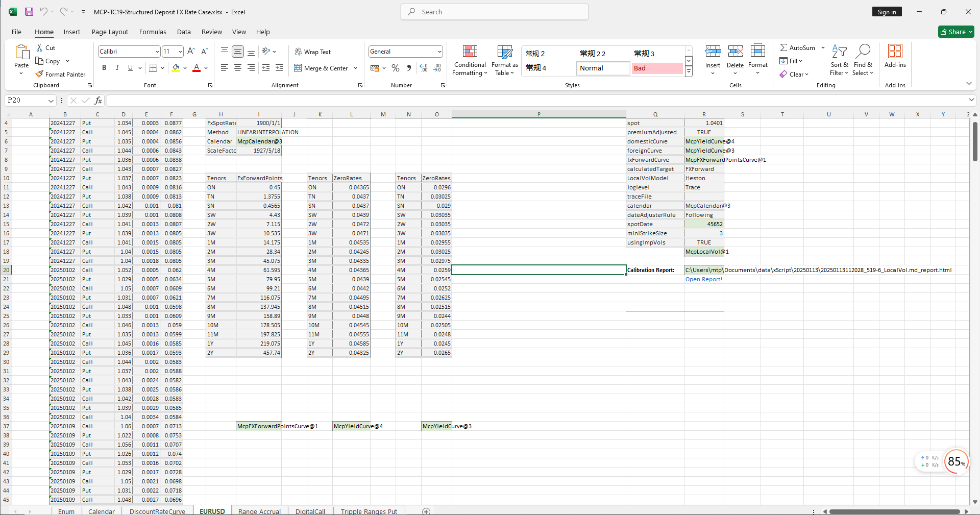
Task: Click the Delete cells icon
Action: click(736, 51)
